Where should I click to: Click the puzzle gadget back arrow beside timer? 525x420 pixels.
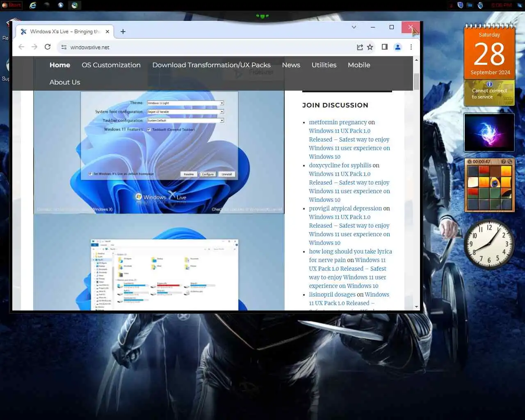tap(470, 162)
